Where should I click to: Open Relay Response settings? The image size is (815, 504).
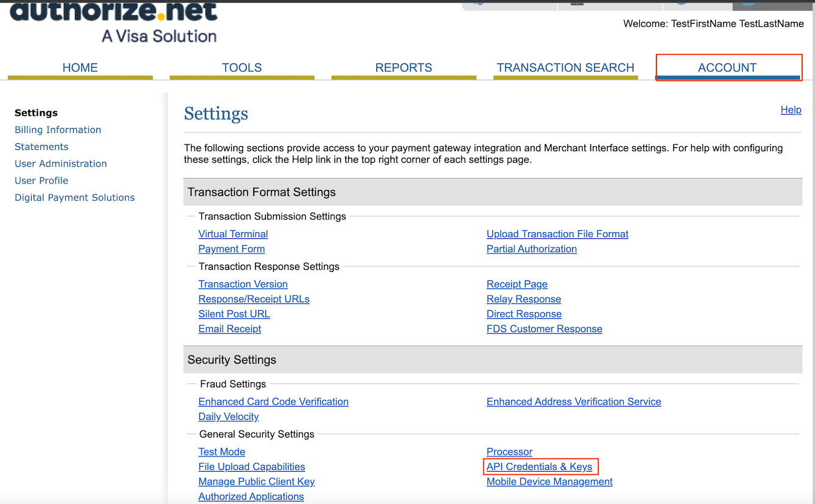[523, 299]
